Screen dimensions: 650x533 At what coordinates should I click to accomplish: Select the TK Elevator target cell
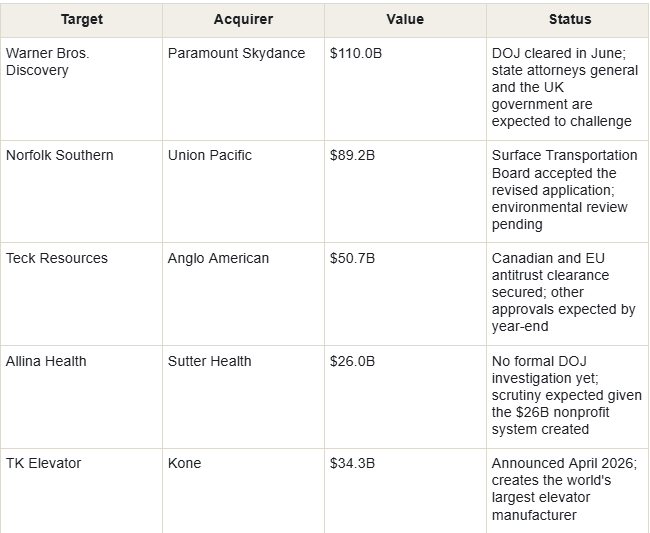pyautogui.click(x=82, y=491)
